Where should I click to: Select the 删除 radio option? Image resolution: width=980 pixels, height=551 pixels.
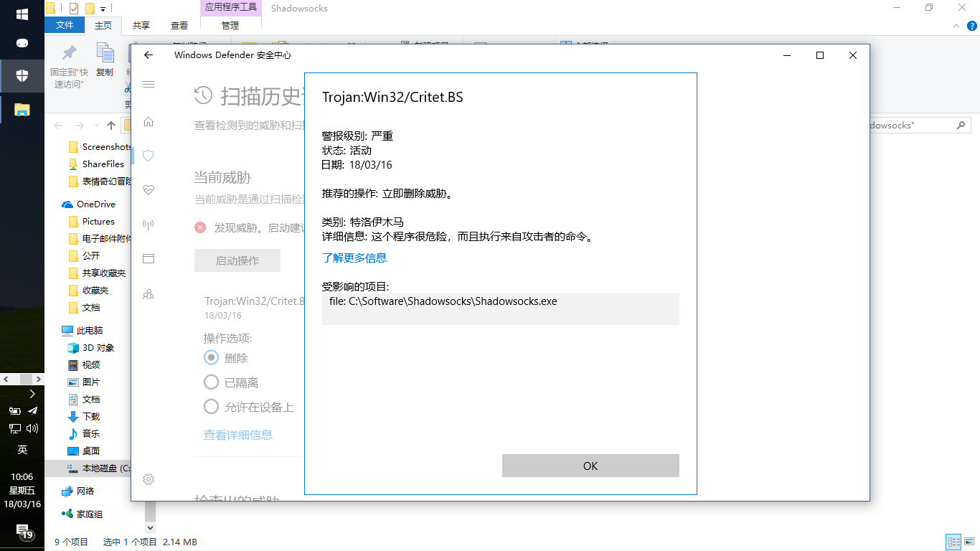(211, 357)
